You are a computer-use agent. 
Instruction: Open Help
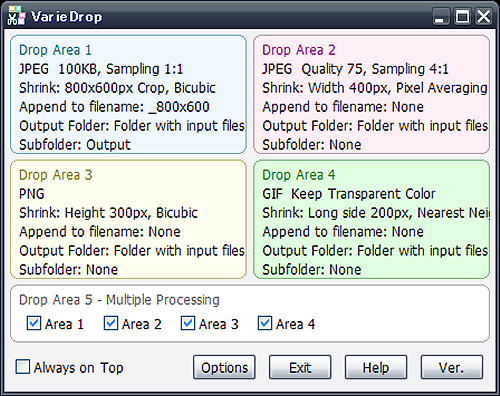(376, 367)
